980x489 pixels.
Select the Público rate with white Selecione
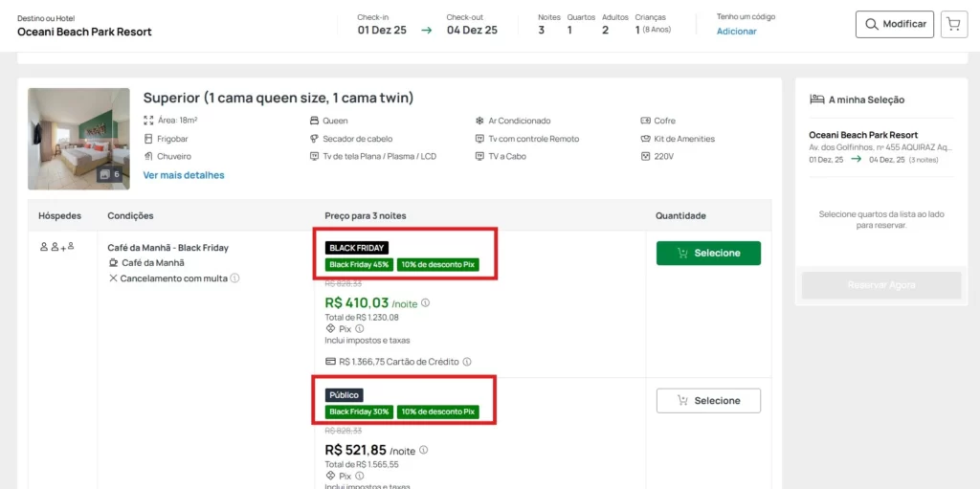(708, 401)
